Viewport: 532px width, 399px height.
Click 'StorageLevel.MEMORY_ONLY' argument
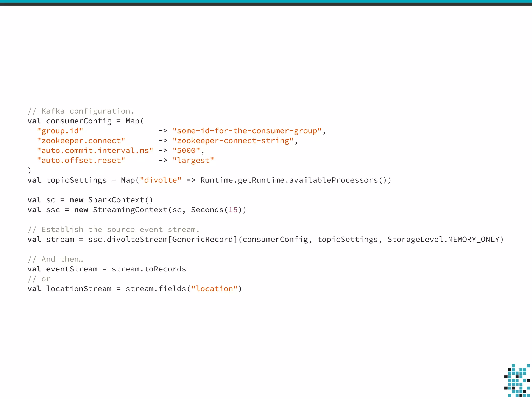click(x=443, y=240)
